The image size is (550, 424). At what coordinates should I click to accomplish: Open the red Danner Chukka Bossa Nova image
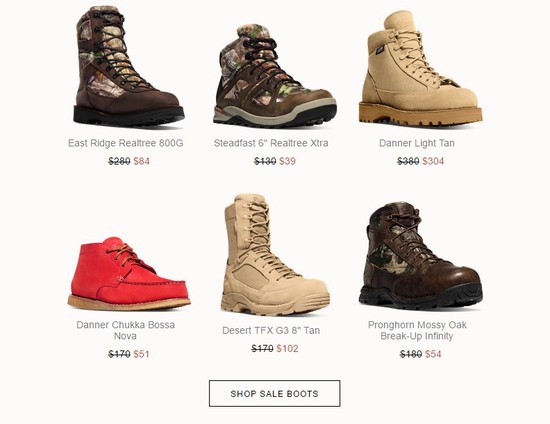click(x=129, y=274)
